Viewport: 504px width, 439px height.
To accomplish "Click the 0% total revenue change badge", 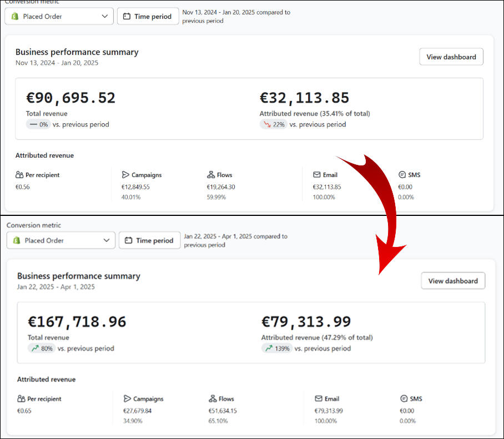I will (x=38, y=125).
